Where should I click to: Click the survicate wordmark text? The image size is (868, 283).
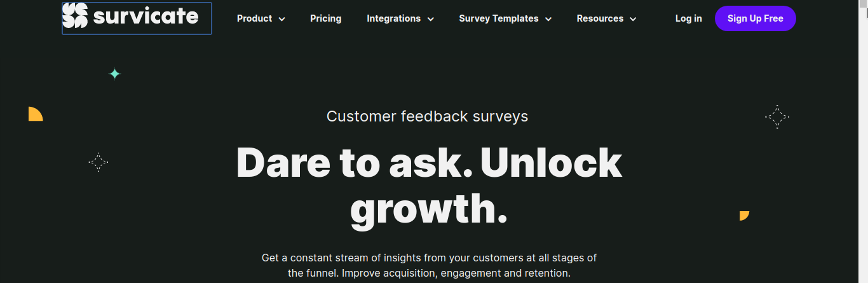click(x=146, y=17)
